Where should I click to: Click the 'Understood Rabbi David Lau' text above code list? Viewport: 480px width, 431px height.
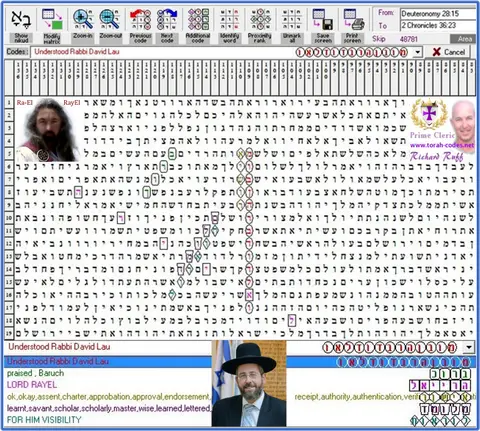point(59,347)
